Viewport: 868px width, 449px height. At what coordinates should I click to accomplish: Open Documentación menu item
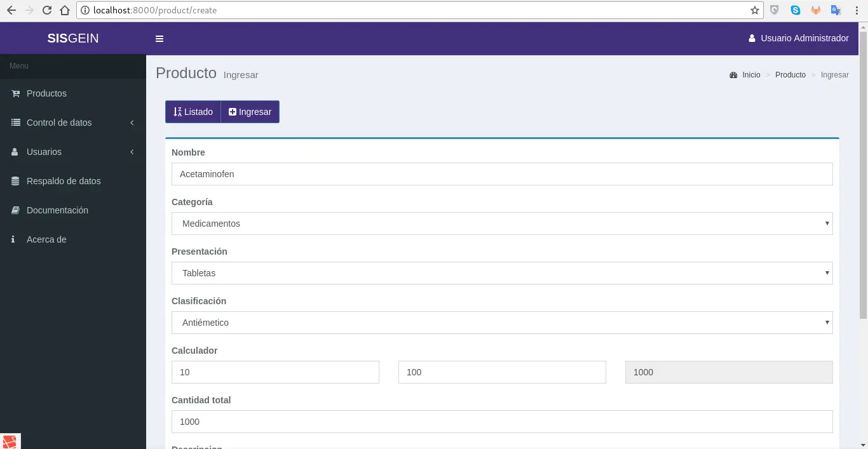tap(73, 210)
